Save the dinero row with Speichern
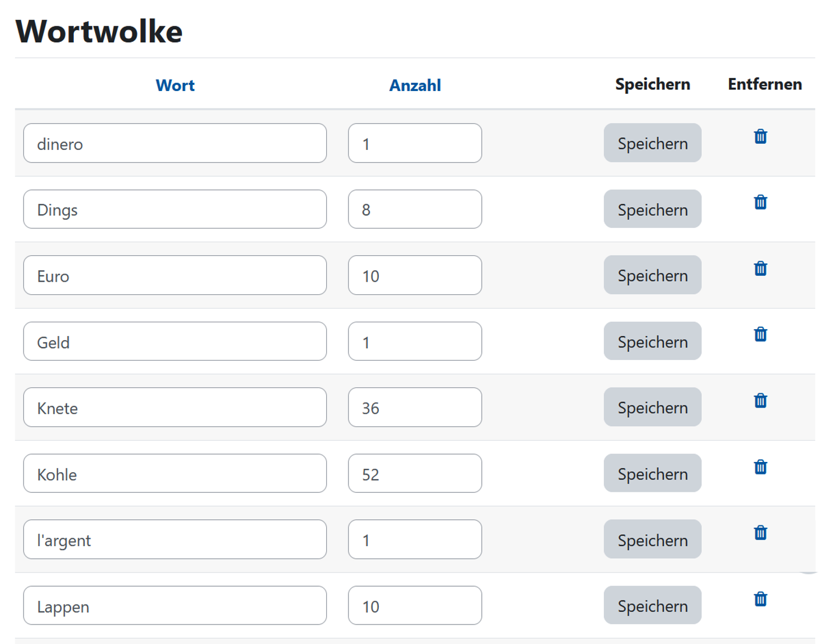The width and height of the screenshot is (839, 644). point(652,143)
